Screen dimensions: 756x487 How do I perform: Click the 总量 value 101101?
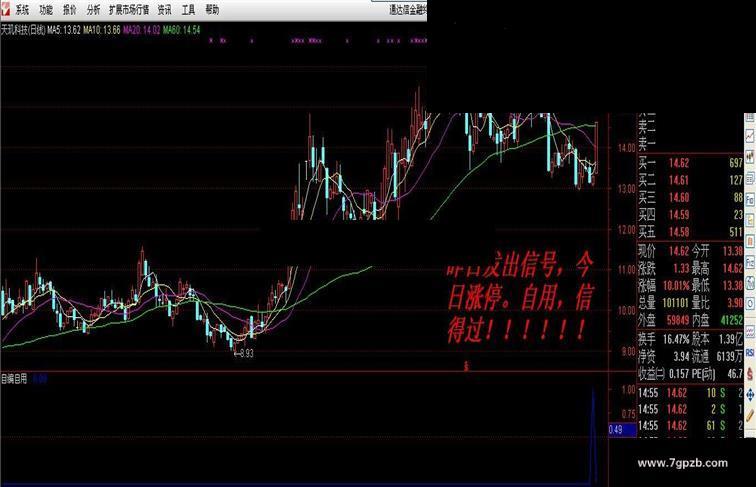tap(675, 303)
